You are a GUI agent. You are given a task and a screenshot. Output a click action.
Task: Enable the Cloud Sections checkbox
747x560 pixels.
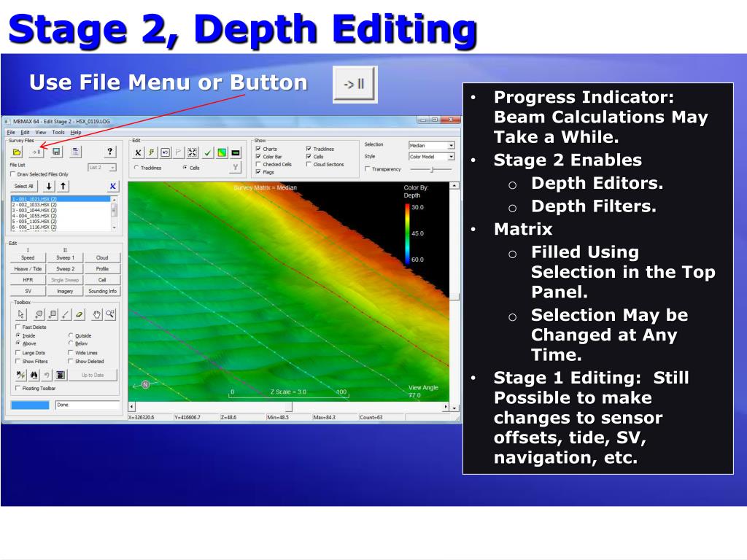click(309, 164)
